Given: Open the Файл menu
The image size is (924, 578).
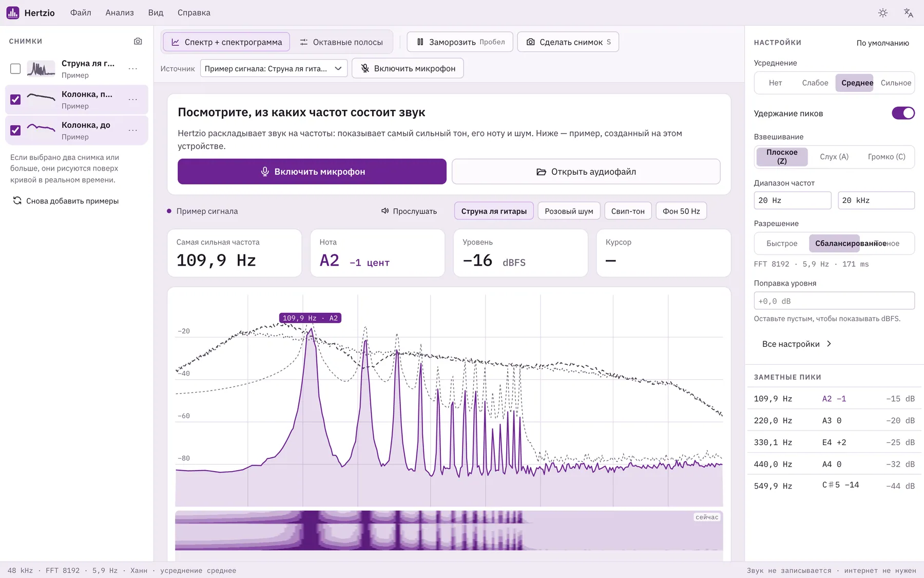Looking at the screenshot, I should pyautogui.click(x=81, y=13).
